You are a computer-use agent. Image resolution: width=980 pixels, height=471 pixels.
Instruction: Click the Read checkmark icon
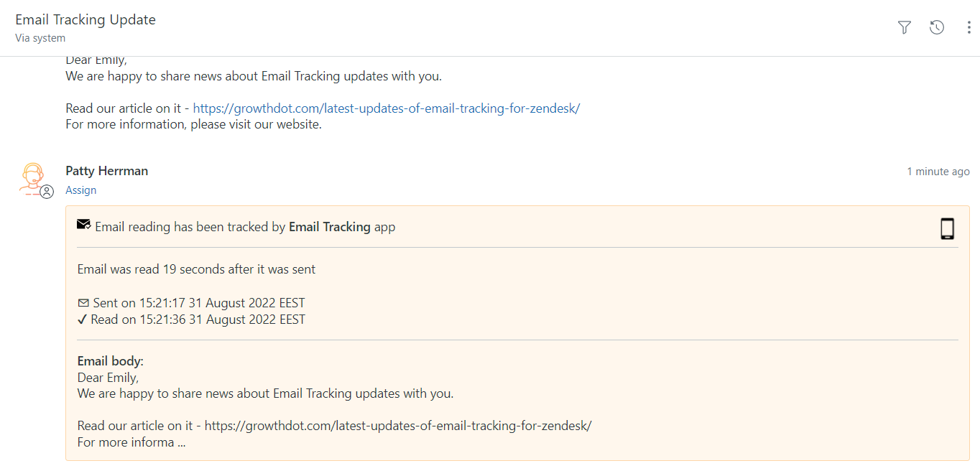tap(83, 320)
